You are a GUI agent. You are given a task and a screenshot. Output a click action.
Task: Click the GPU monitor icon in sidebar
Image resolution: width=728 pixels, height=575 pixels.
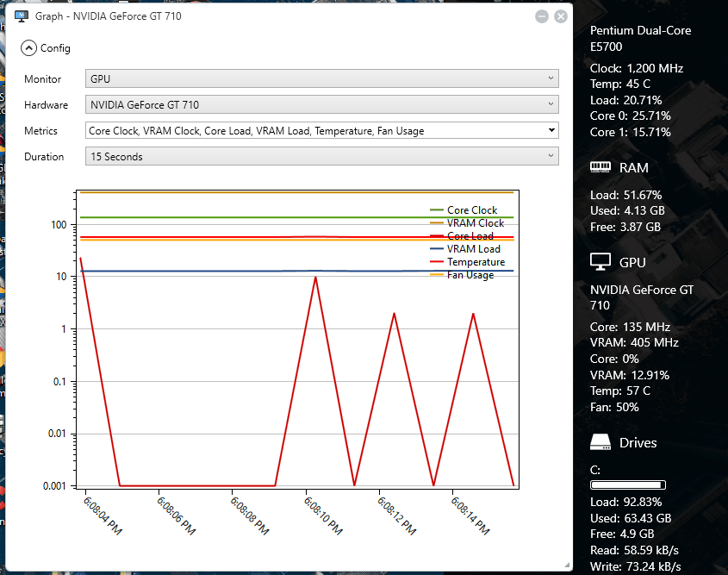600,261
